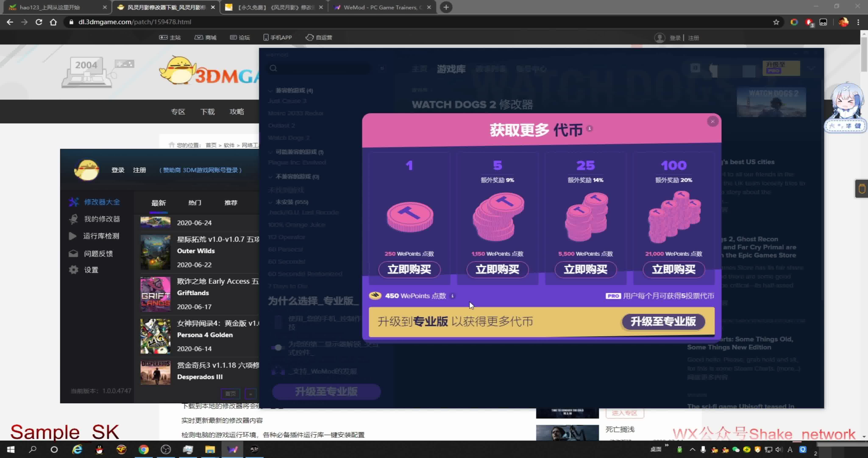Switch to 热门 tab in 3DM trainer

194,203
